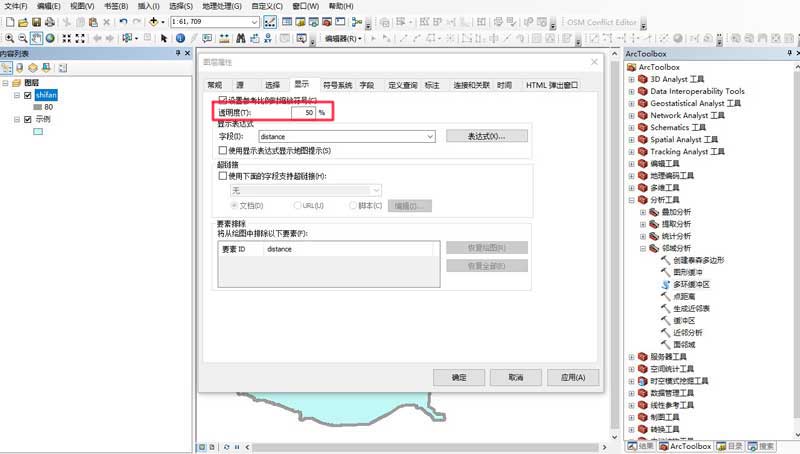The image size is (800, 454).
Task: Save the map document
Action: [36, 22]
